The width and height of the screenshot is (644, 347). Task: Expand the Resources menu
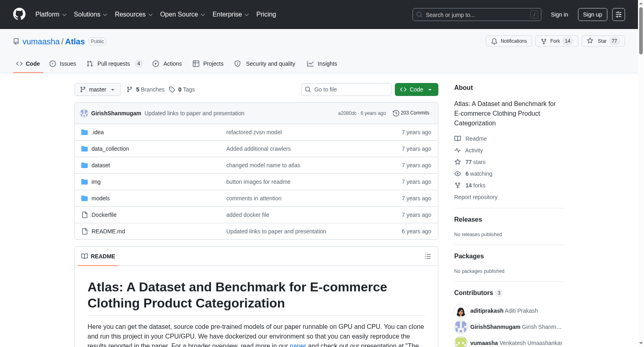point(134,15)
